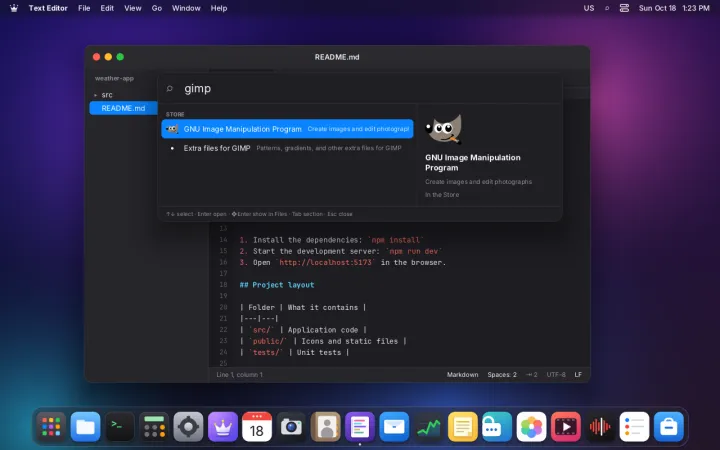Change the UTF-8 encoding in status bar
This screenshot has height=450, width=720.
click(x=556, y=375)
